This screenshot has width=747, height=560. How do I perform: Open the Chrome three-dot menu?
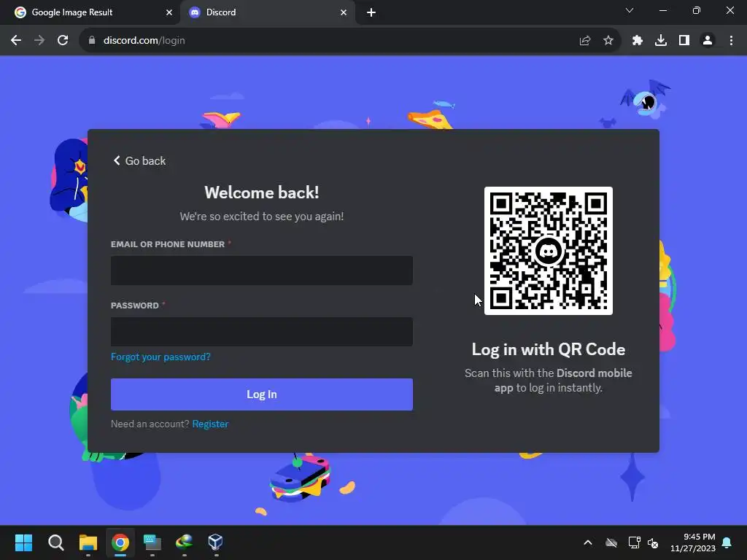point(731,41)
